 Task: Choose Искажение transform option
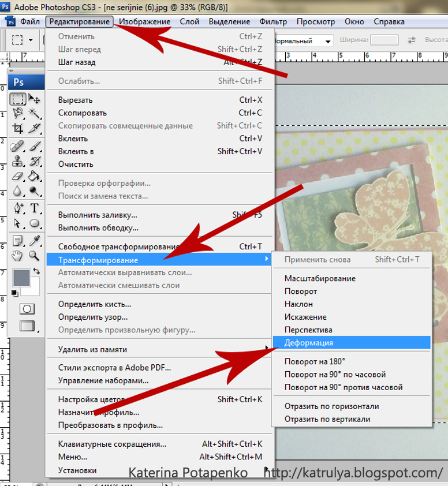(352, 317)
